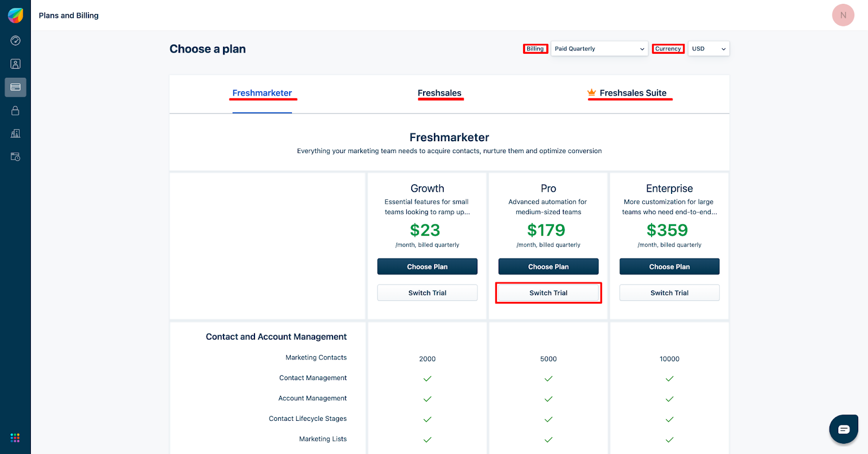868x454 pixels.
Task: Choose Plan for the Growth tier
Action: point(427,267)
